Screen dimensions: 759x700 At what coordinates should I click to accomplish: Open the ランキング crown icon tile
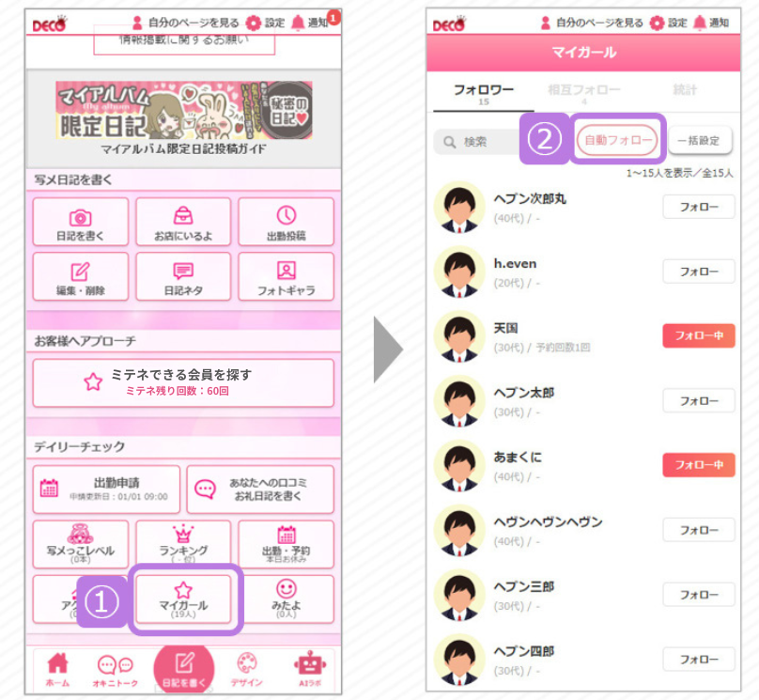tap(183, 544)
